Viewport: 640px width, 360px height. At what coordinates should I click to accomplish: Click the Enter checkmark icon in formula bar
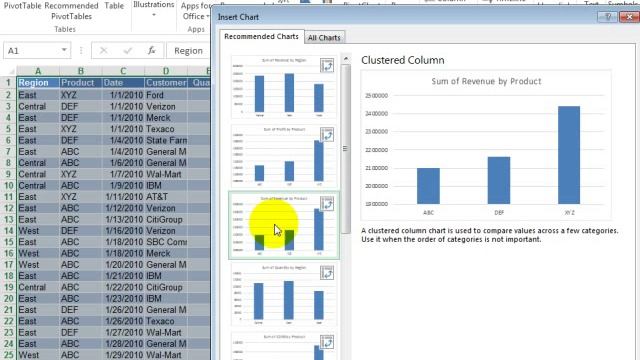tap(128, 51)
